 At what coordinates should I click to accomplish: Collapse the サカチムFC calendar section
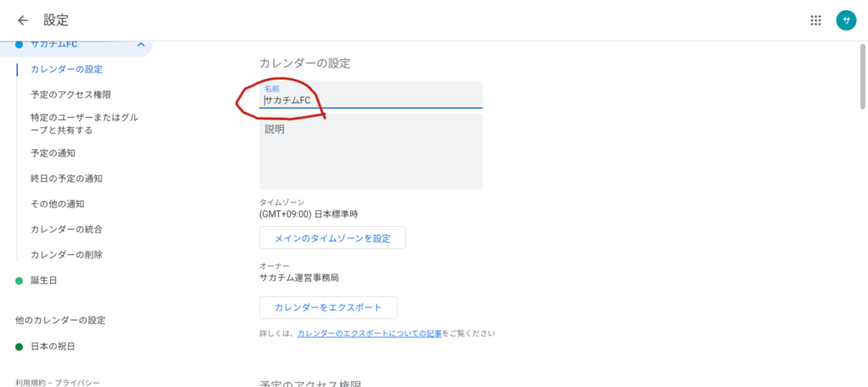(x=140, y=44)
